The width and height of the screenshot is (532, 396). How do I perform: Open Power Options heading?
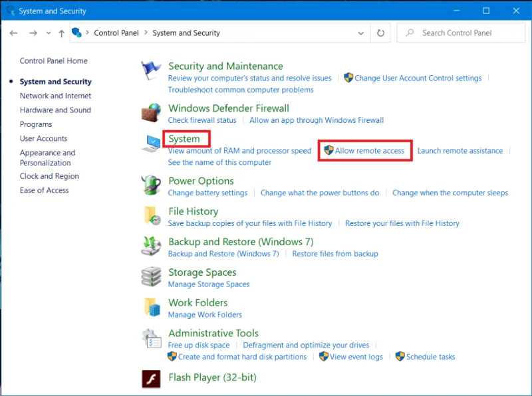(x=201, y=181)
